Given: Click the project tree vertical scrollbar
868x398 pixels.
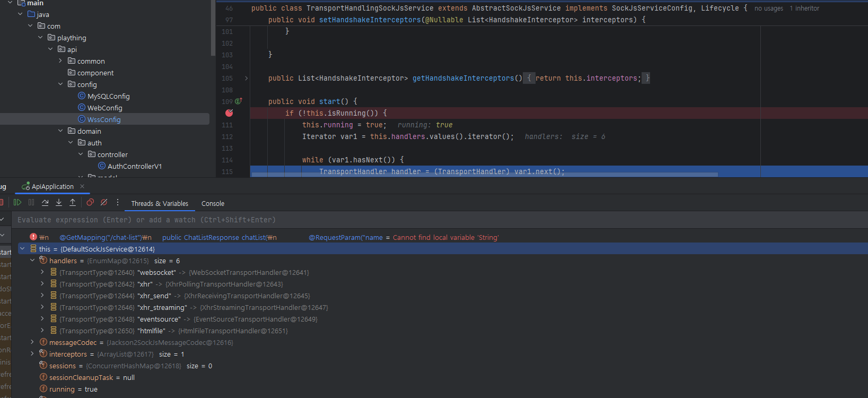Looking at the screenshot, I should pos(213,28).
